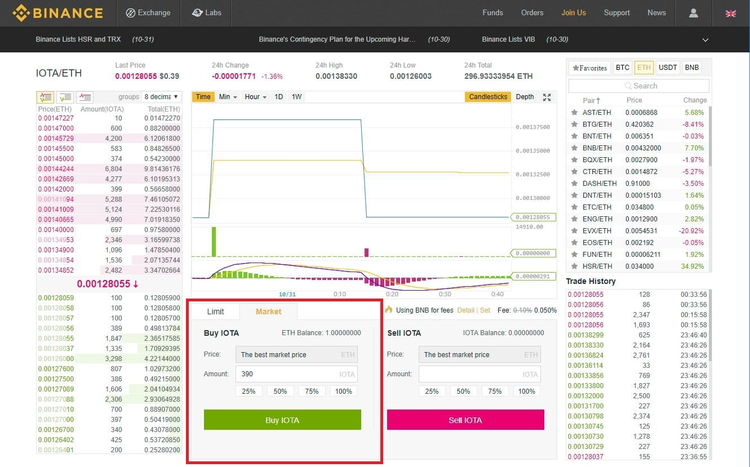The image size is (750, 467).
Task: Set sell amount to 75%
Action: [x=495, y=391]
